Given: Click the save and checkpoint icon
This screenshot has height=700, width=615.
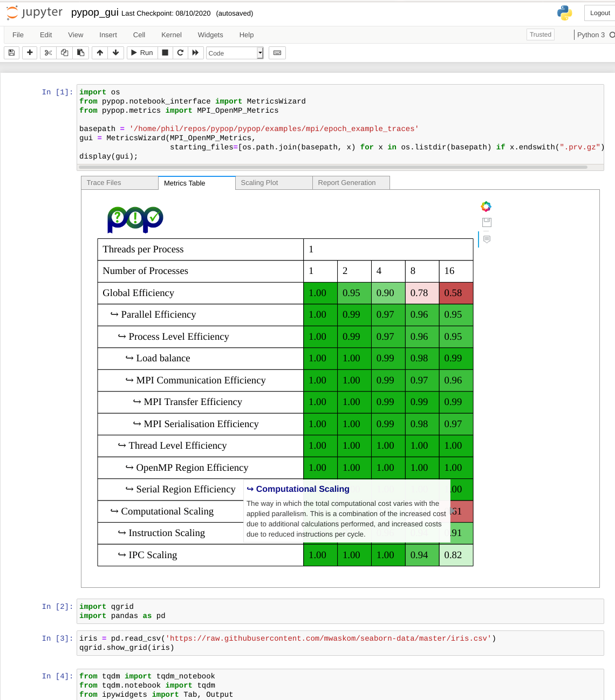Looking at the screenshot, I should tap(12, 53).
